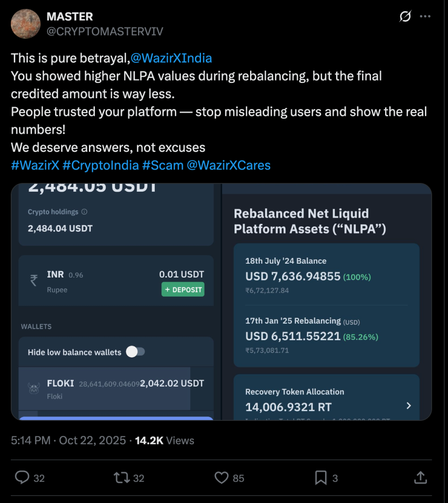The height and width of the screenshot is (503, 448).
Task: Open the @WazirXCares mention link
Action: click(228, 165)
